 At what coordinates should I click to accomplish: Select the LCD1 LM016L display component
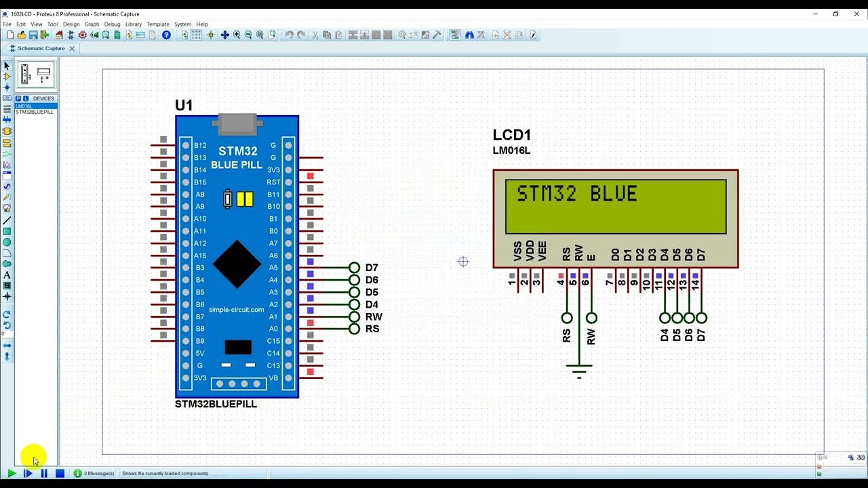615,218
